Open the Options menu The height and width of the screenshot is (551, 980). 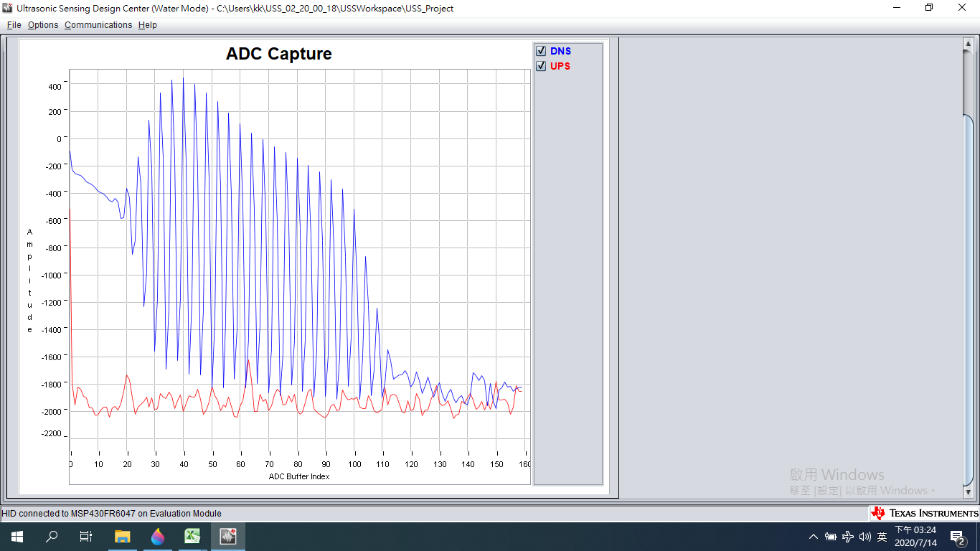(x=43, y=25)
